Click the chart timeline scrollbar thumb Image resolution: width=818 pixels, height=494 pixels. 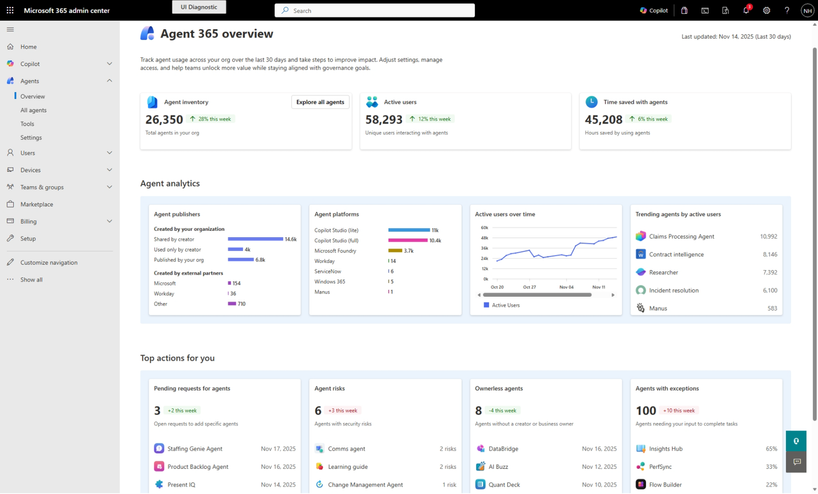pos(537,295)
